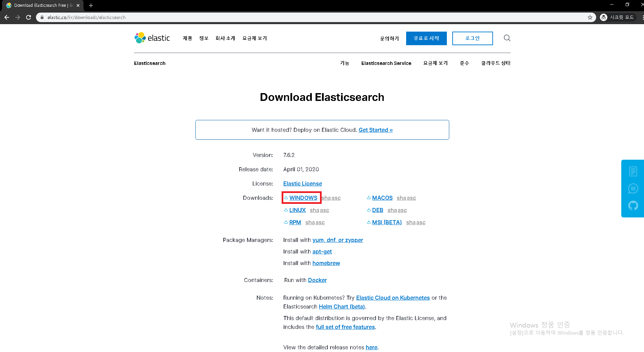Click the browser address bar URL
This screenshot has width=644, height=352.
point(87,17)
